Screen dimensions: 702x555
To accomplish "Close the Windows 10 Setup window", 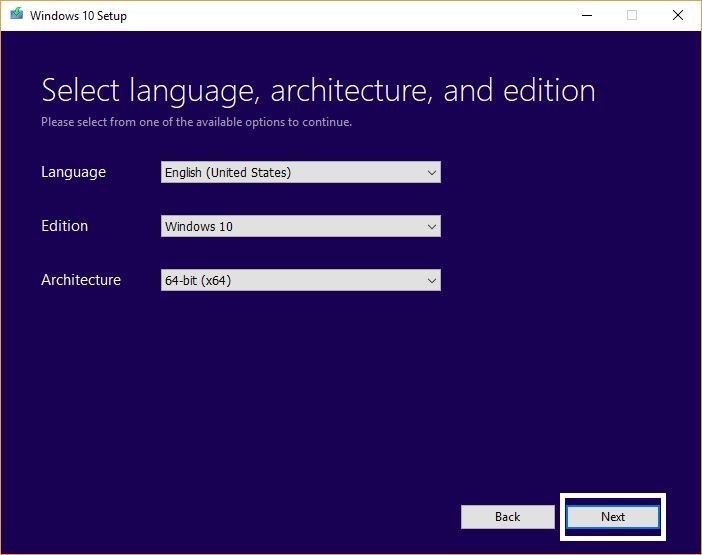I will click(x=678, y=15).
